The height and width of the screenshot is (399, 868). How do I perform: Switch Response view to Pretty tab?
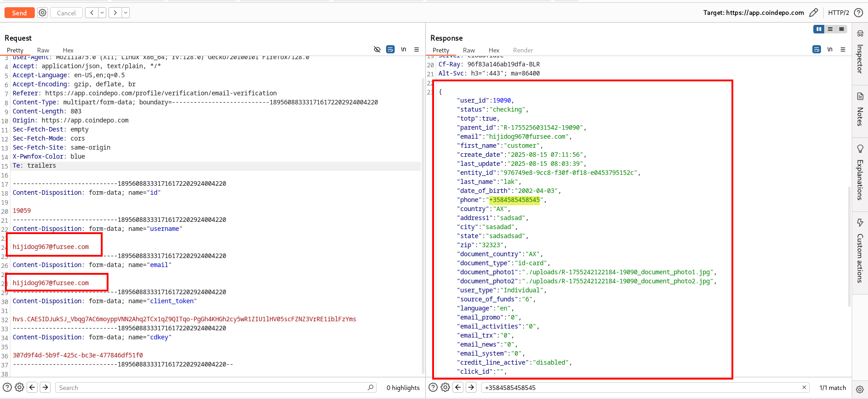441,50
